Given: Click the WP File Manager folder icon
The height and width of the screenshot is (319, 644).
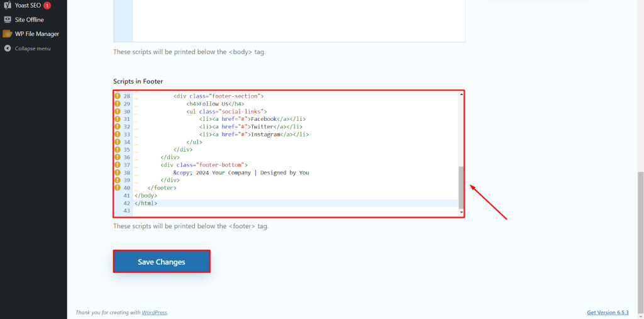Looking at the screenshot, I should pyautogui.click(x=7, y=34).
